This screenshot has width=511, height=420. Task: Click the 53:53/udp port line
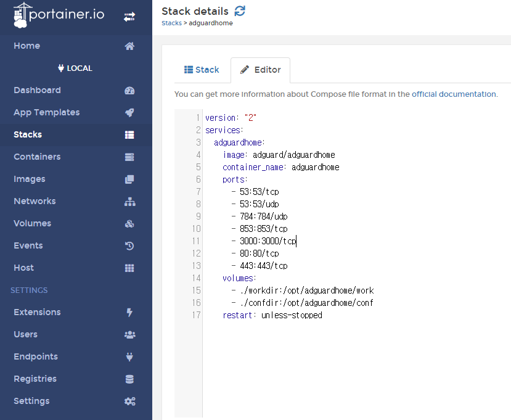(255, 204)
